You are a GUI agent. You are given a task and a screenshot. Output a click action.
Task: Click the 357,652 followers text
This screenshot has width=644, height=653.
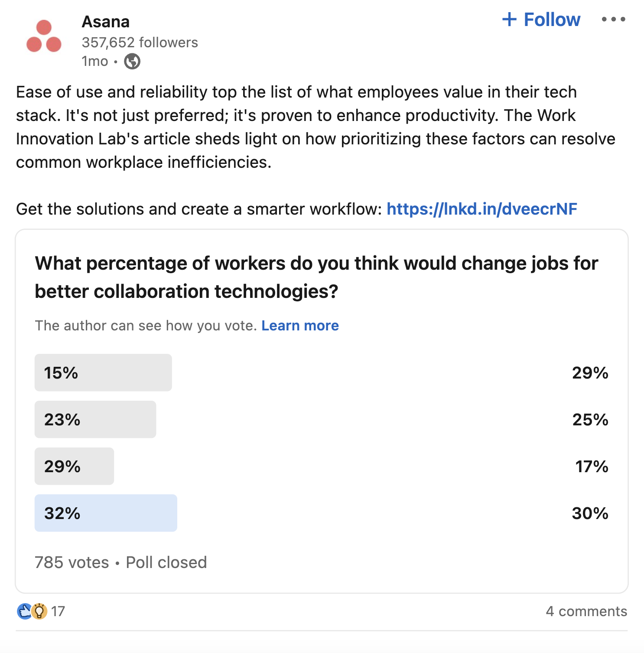tap(140, 42)
